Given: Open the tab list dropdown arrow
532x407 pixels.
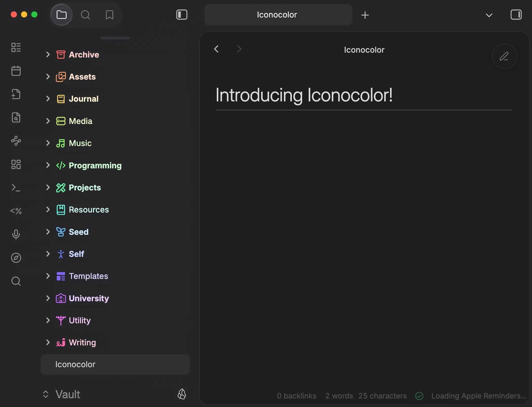Looking at the screenshot, I should tap(489, 15).
